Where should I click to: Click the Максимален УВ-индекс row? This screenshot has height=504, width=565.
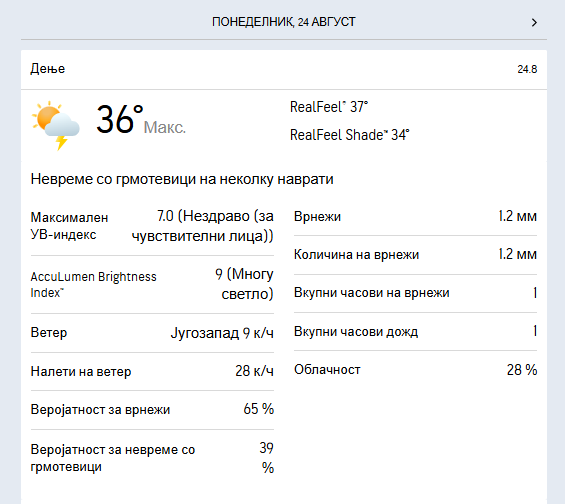coord(152,226)
